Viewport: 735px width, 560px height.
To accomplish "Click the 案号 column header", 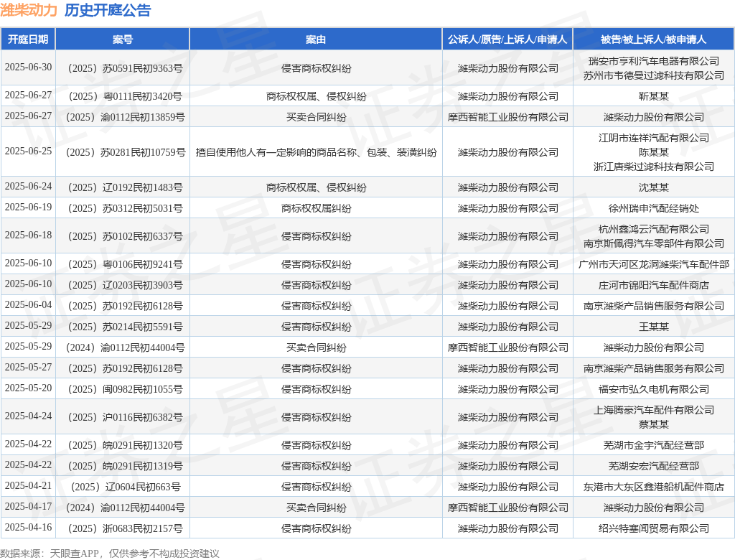I will (x=123, y=39).
